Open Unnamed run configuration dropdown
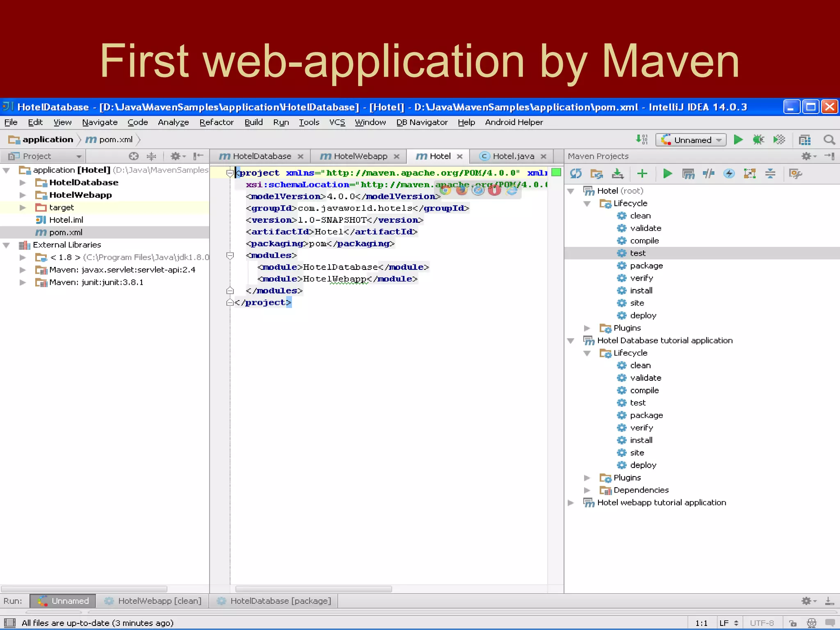The image size is (840, 630). pos(691,140)
